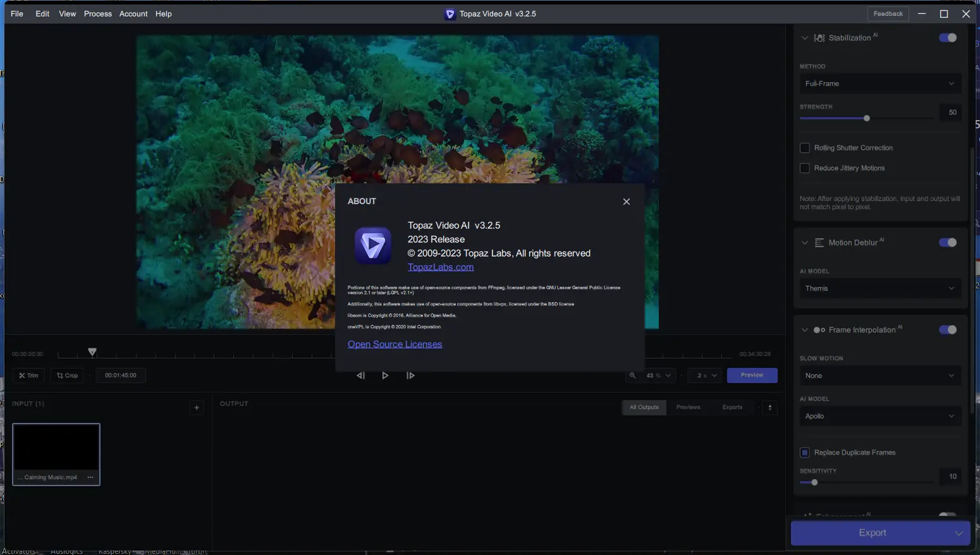Click the timeline playhead marker
The image size is (980, 555).
[x=92, y=352]
